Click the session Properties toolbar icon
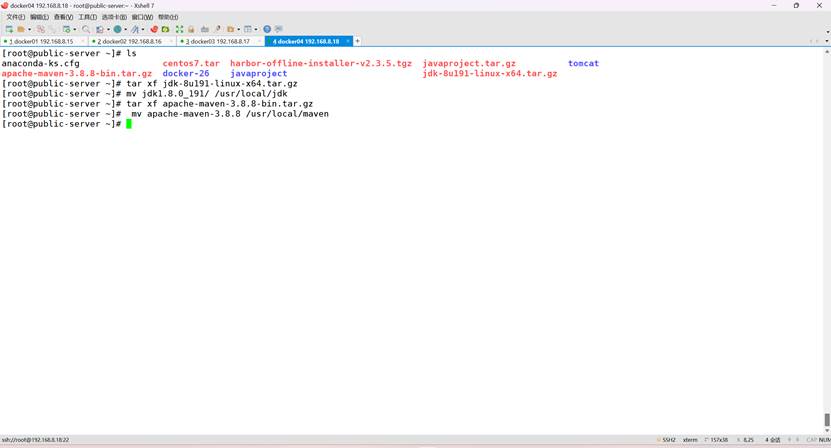The image size is (831, 448). [x=66, y=29]
